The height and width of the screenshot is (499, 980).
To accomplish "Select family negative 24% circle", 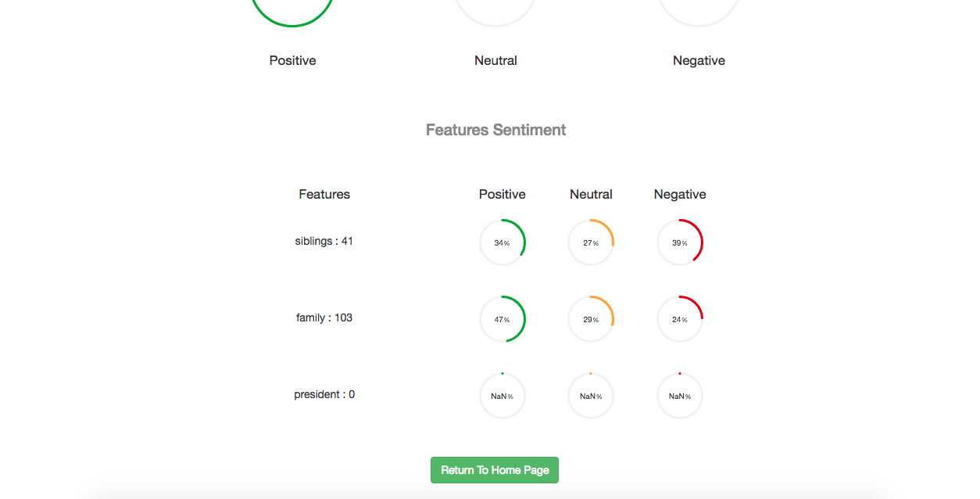I will click(680, 319).
